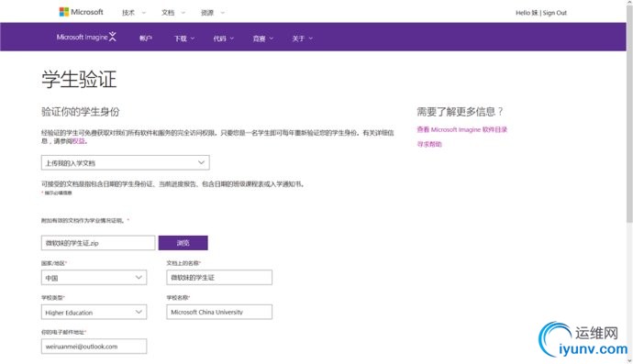
Task: Expand the 文档 menu in top bar
Action: pos(173,13)
